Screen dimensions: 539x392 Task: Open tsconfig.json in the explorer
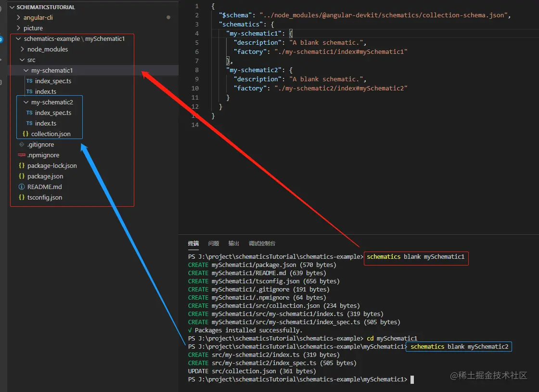[x=45, y=198]
